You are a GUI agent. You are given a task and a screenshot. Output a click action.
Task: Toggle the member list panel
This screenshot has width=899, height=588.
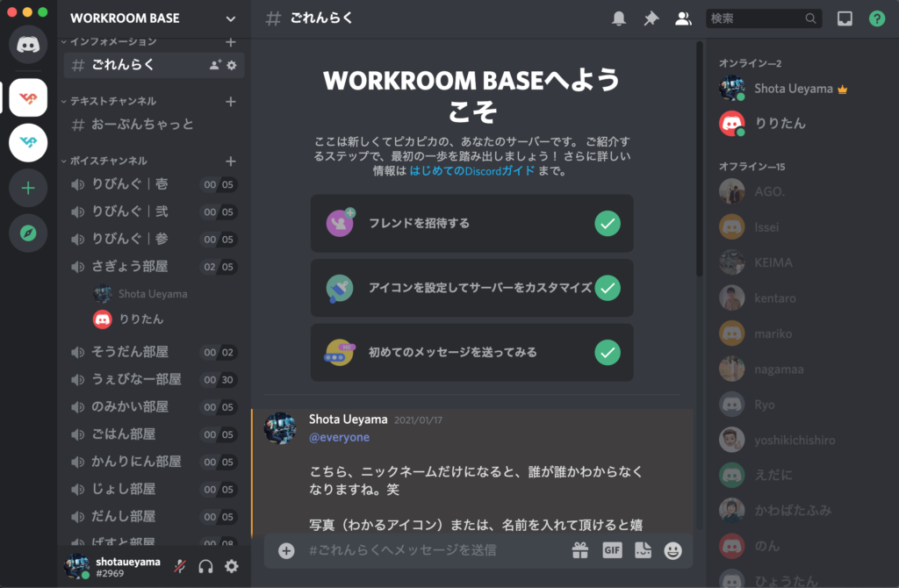(683, 18)
